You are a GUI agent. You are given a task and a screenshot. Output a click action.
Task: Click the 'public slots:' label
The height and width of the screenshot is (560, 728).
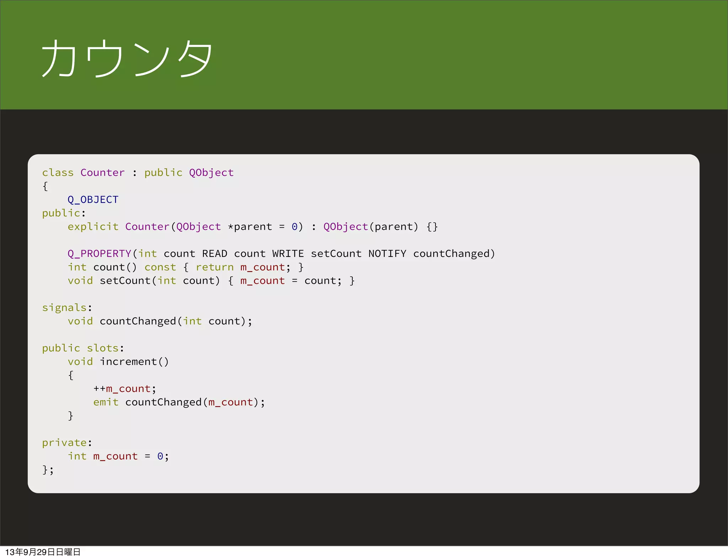tap(83, 348)
